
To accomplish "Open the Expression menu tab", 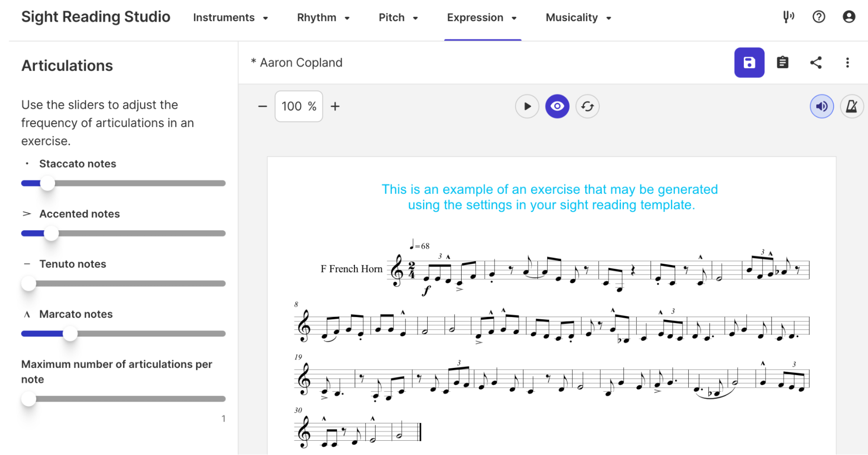I will pos(482,18).
